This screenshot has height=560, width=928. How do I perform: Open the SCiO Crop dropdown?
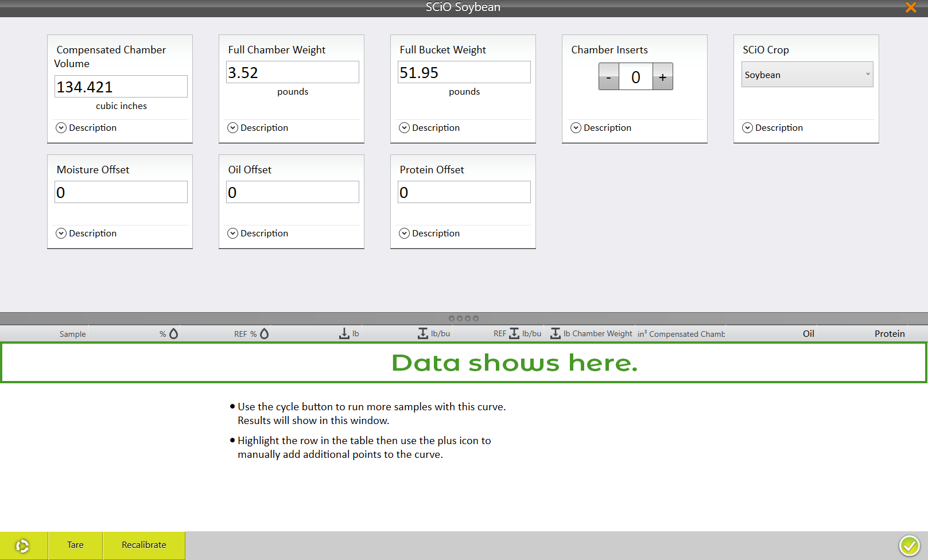pos(807,75)
